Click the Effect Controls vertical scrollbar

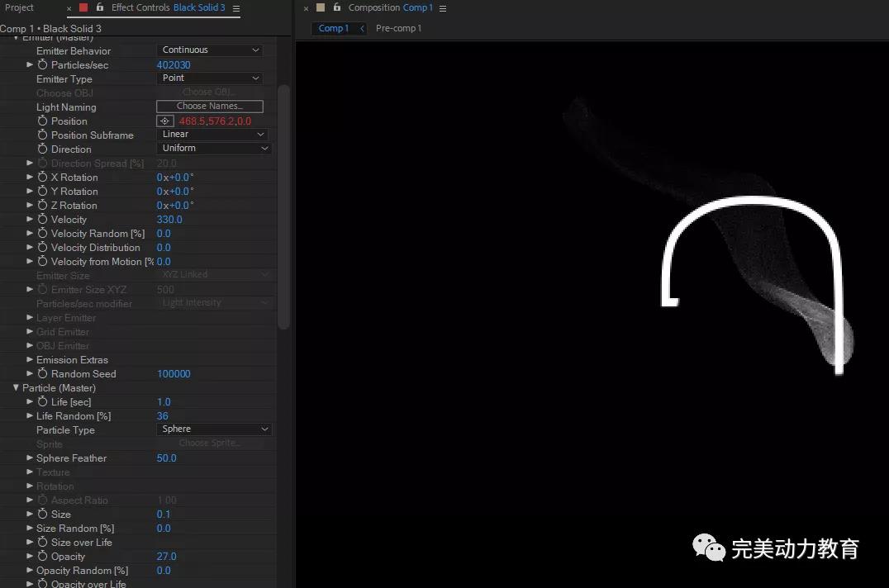(x=283, y=206)
